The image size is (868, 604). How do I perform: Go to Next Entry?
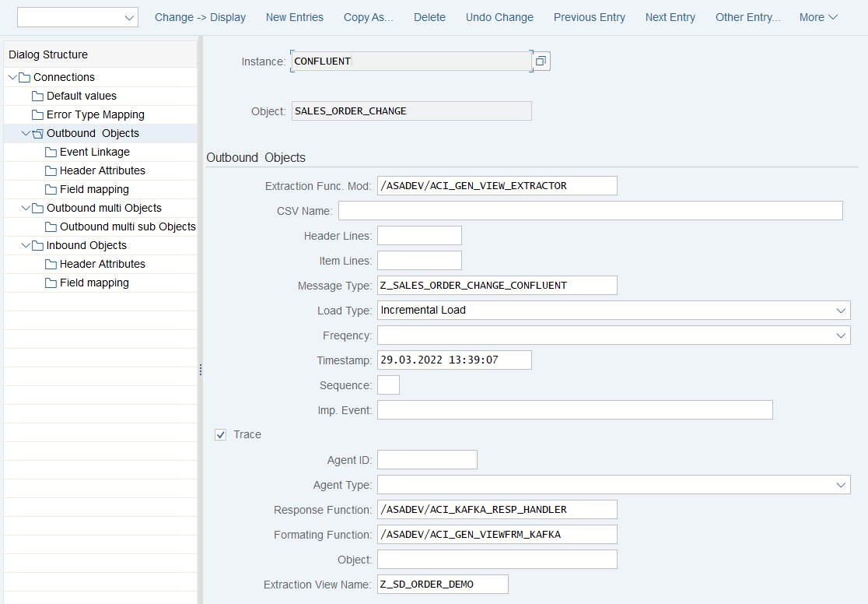[670, 17]
